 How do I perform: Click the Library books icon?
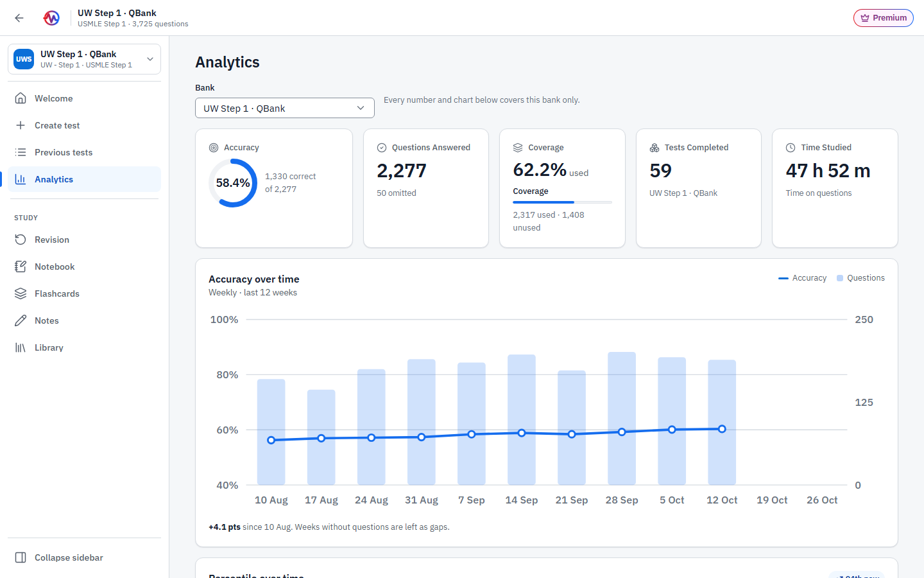pos(21,347)
